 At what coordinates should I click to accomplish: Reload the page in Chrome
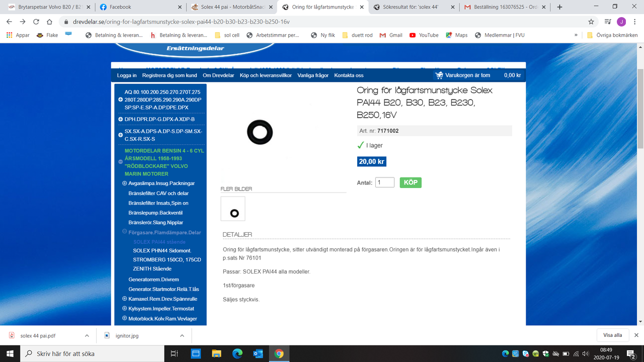[36, 22]
